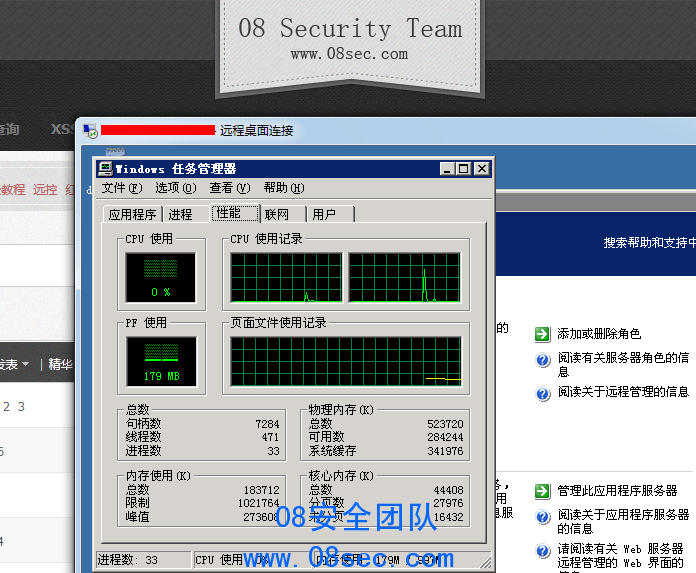
Task: Click help icon beside 阅读关于应用程序服务器的信息
Action: 543,517
